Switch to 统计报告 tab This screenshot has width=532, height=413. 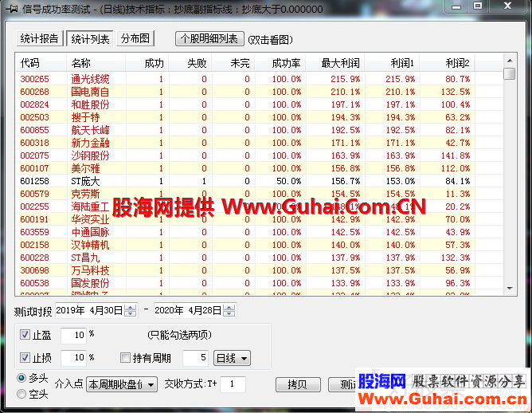pos(40,39)
